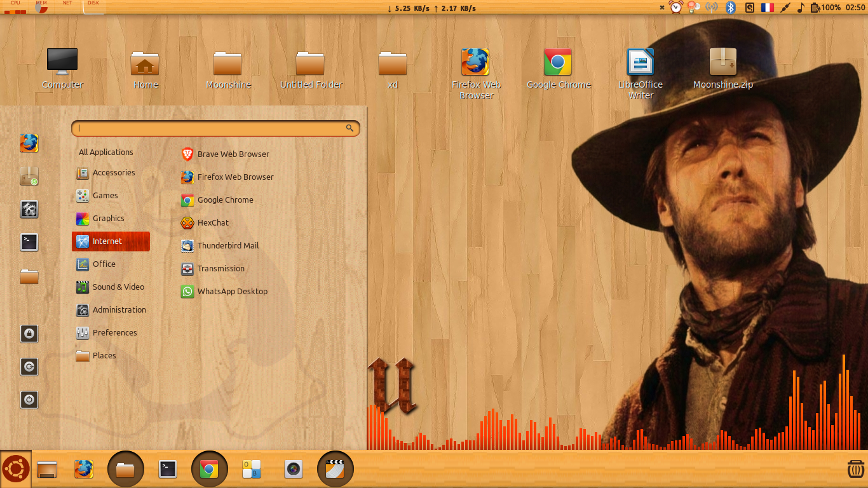
Task: Open Moonshine.zip archive on desktop
Action: point(723,68)
